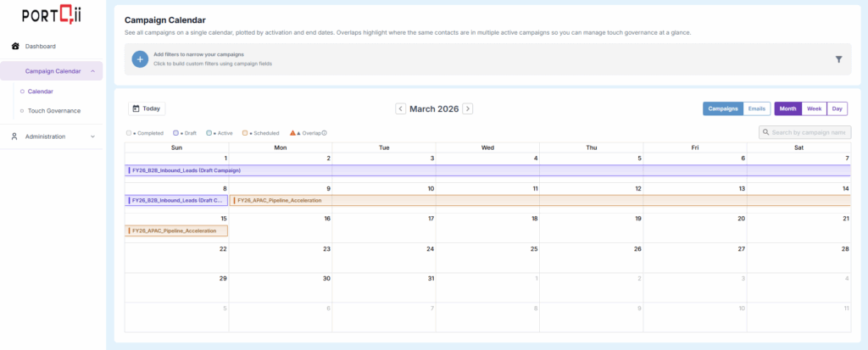Screen dimensions: 868x350
Task: Collapse the Campaign Calendar sidebar section
Action: coord(92,71)
